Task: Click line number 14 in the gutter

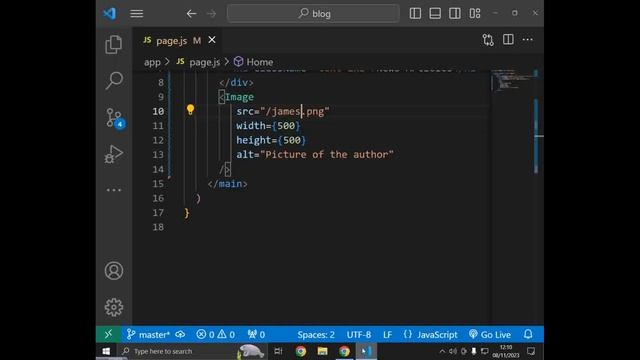Action: (158, 169)
